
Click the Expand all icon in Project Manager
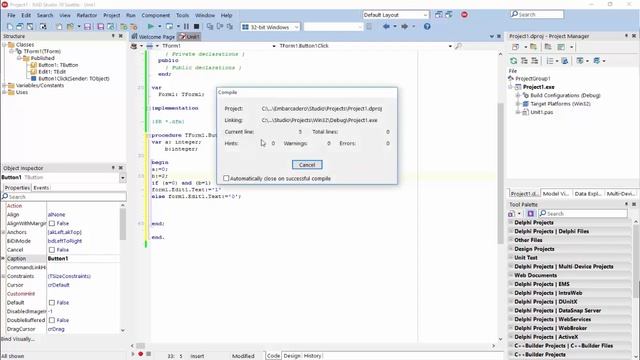coord(524,61)
